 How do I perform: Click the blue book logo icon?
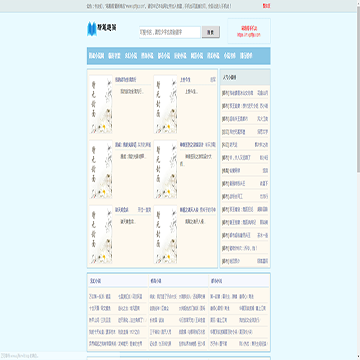91,29
